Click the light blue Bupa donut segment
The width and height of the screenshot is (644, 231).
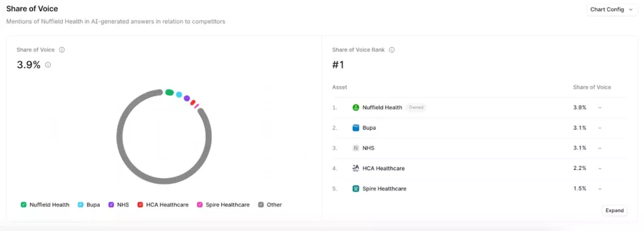pos(179,94)
